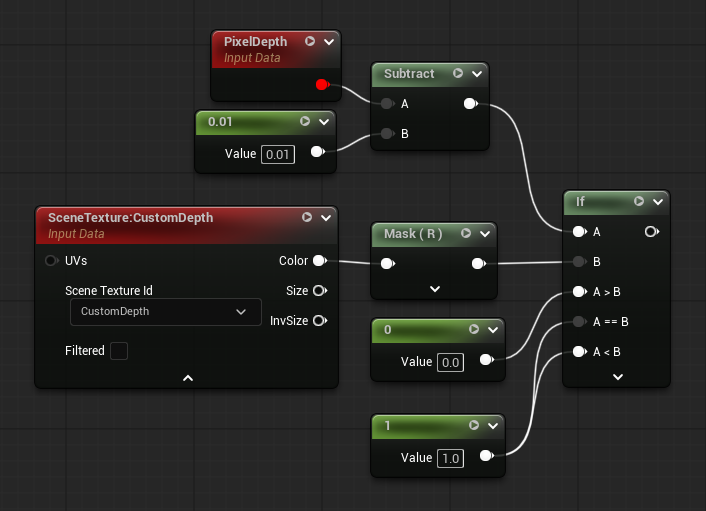Click the SceneTexture InvSize output pin
This screenshot has height=511, width=706.
click(x=319, y=321)
